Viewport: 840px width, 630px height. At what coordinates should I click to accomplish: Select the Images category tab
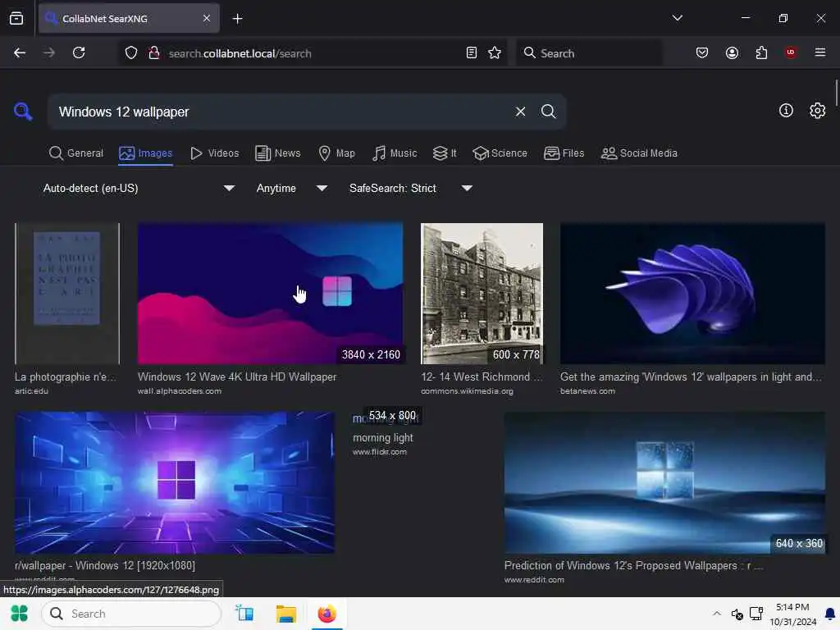click(146, 153)
